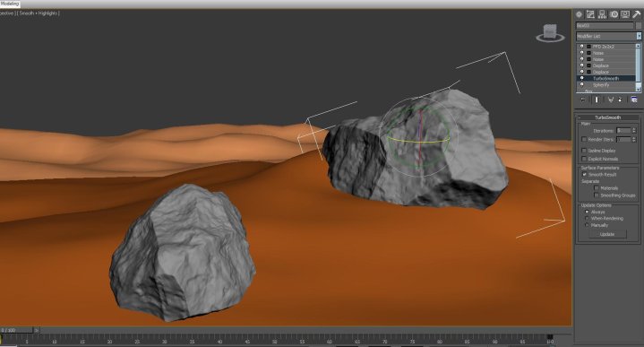
Task: Click the modifier stack scrollbar down arrow
Action: (639, 90)
